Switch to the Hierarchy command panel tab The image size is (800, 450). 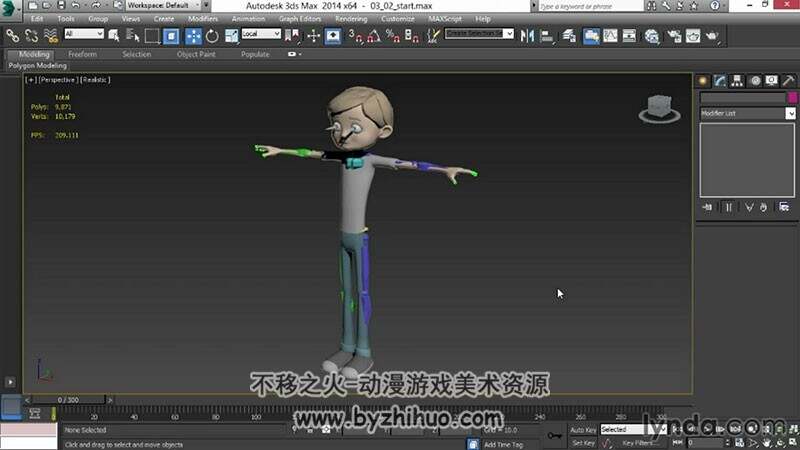[x=737, y=81]
